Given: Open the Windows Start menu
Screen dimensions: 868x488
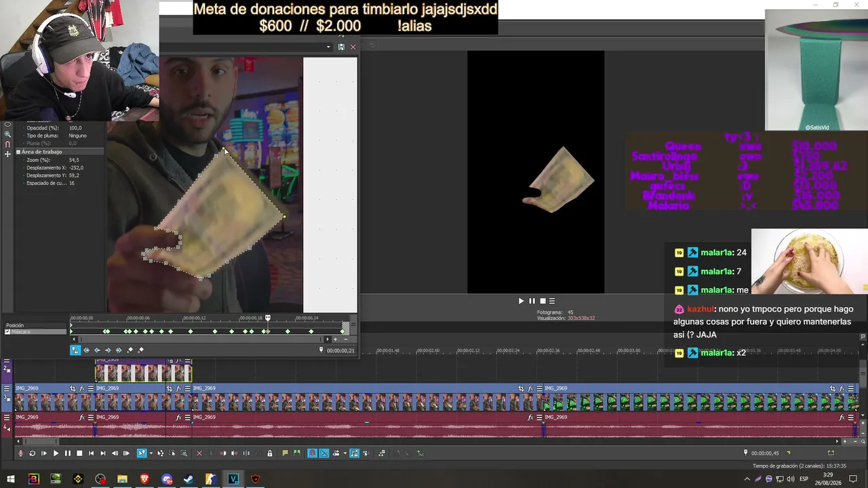Looking at the screenshot, I should [11, 479].
